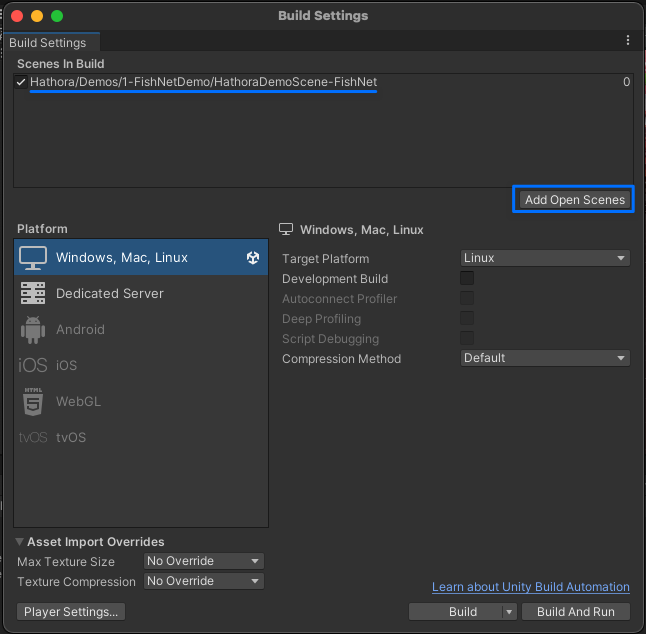Close the Build Settings window

point(17,16)
